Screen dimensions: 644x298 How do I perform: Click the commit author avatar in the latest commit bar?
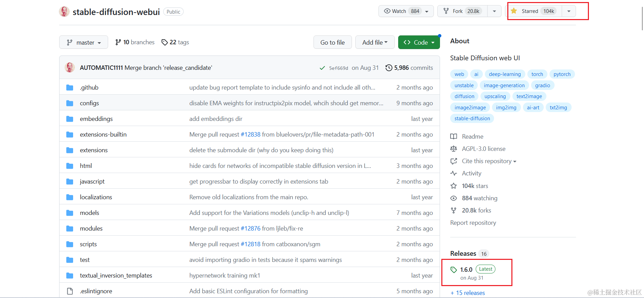point(70,67)
